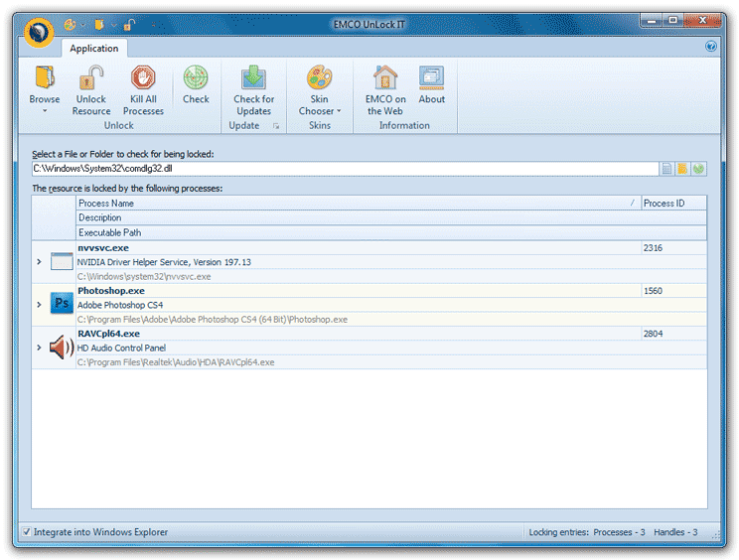Viewport: 739px width, 560px height.
Task: Open the EMCO application orb menu
Action: (39, 33)
